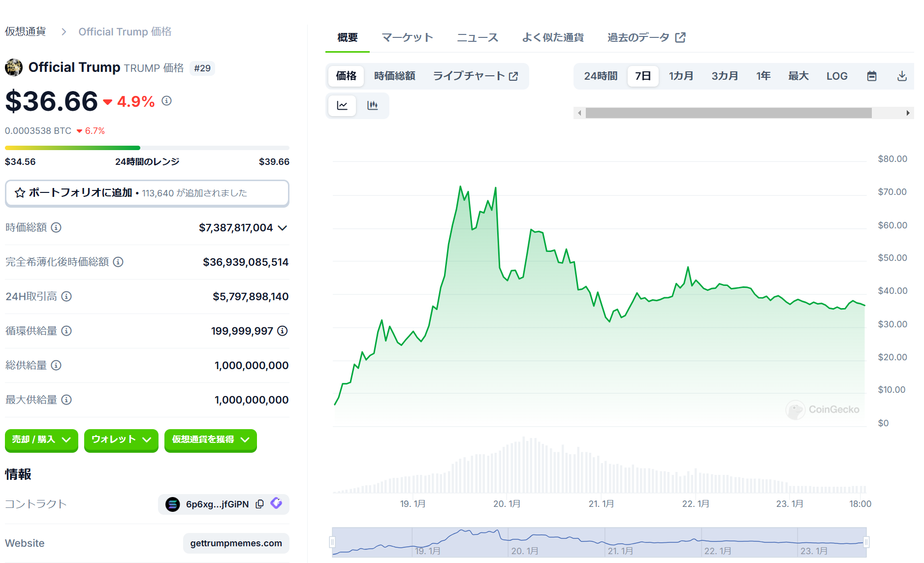Click the star icon in portfolio button
Viewport: 924px width, 563px height.
pyautogui.click(x=20, y=193)
